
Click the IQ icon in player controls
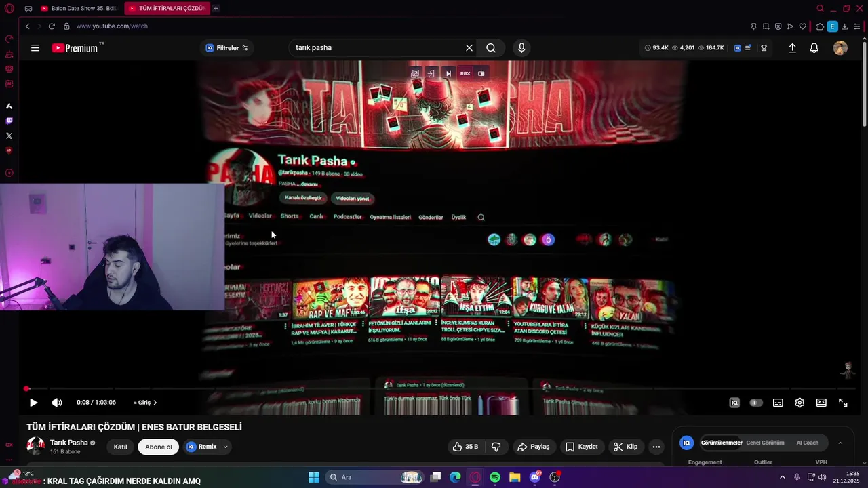(x=734, y=403)
